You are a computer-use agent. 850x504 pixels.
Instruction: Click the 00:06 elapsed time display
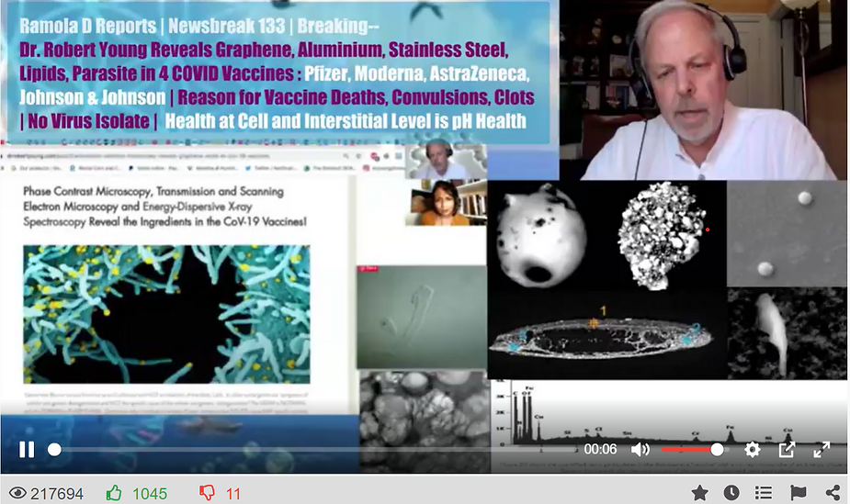pos(600,450)
